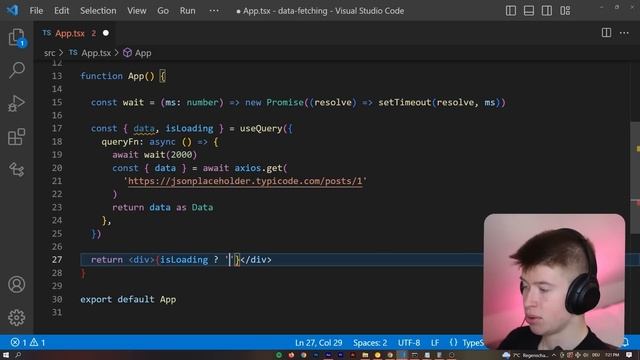Click the App.tsx breadcrumb

tap(96, 53)
